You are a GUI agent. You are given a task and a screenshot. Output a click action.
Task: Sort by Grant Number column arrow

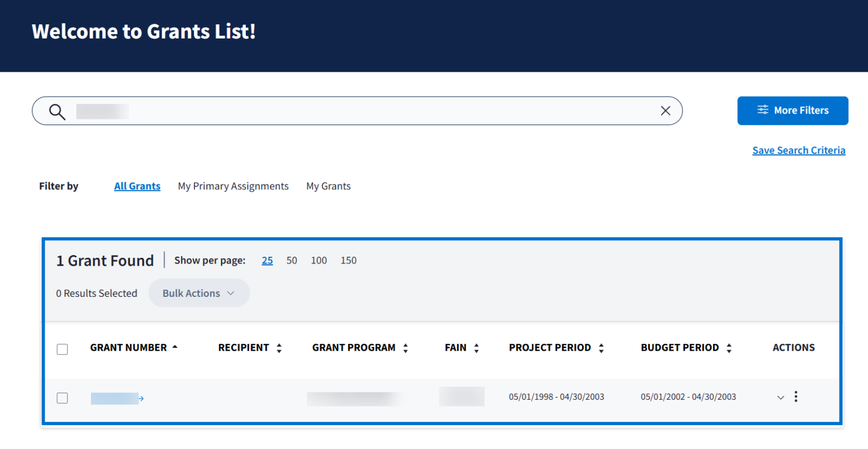175,347
